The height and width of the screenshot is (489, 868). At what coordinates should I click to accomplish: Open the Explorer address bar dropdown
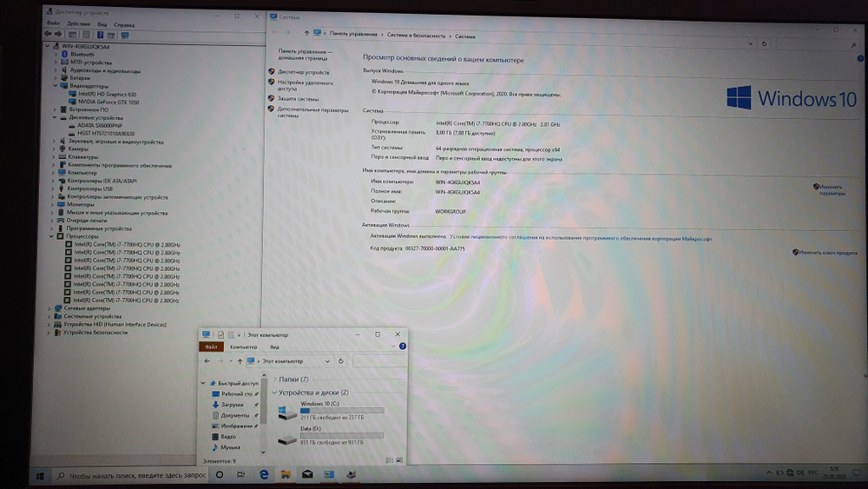pos(328,361)
